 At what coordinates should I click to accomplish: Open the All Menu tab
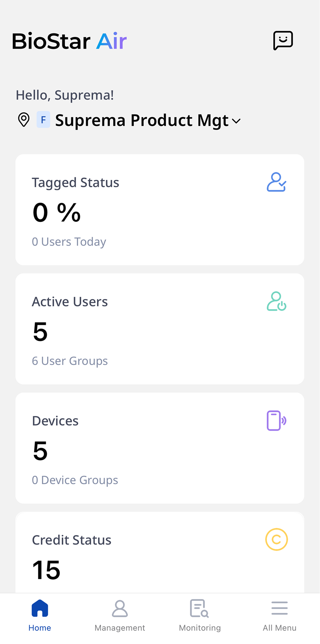tap(280, 615)
